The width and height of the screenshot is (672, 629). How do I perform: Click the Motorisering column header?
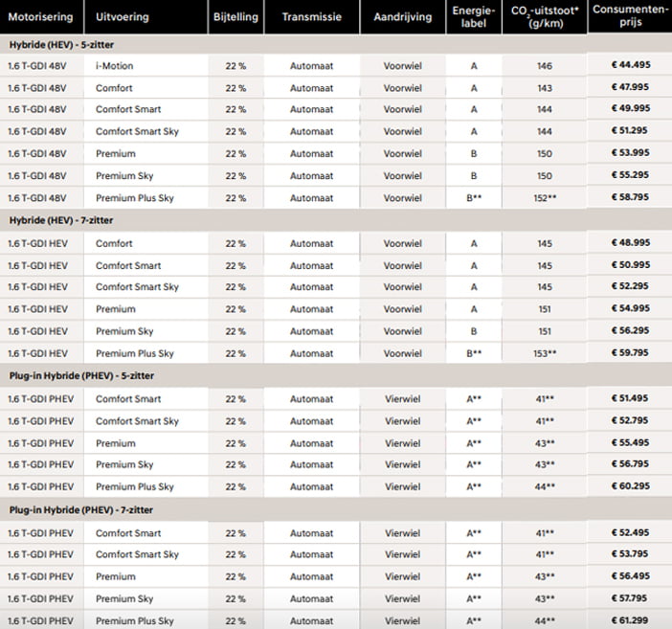tap(41, 17)
